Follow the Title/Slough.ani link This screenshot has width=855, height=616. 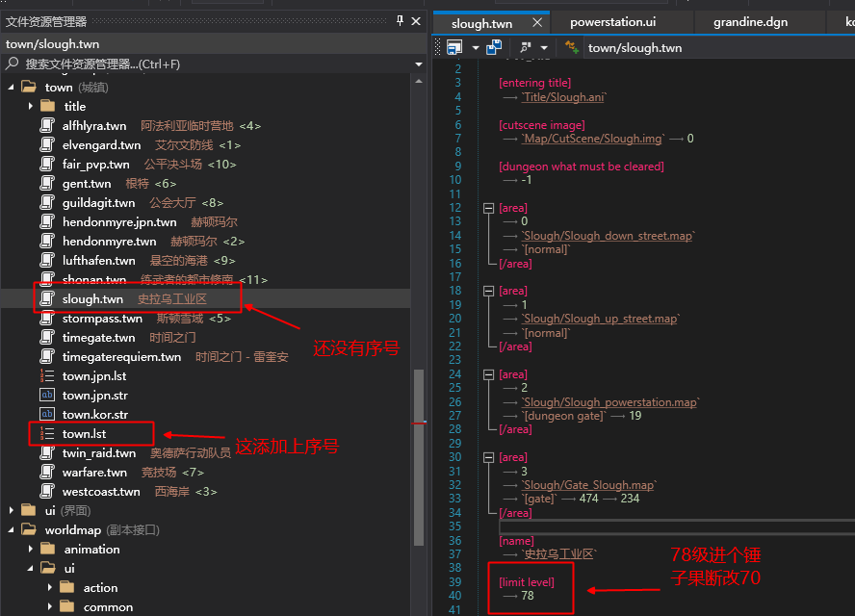click(564, 97)
